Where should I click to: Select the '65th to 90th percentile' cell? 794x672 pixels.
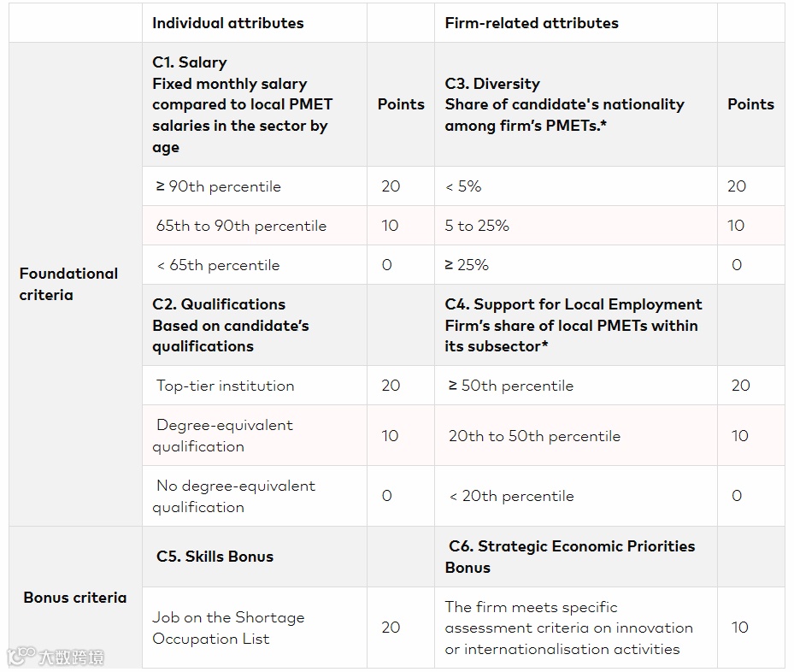point(241,226)
